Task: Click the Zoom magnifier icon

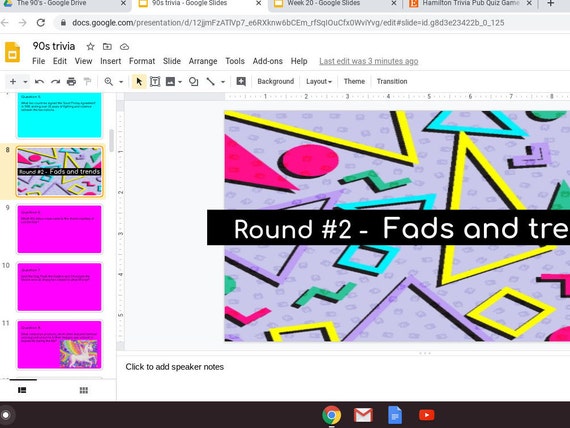Action: pyautogui.click(x=108, y=81)
